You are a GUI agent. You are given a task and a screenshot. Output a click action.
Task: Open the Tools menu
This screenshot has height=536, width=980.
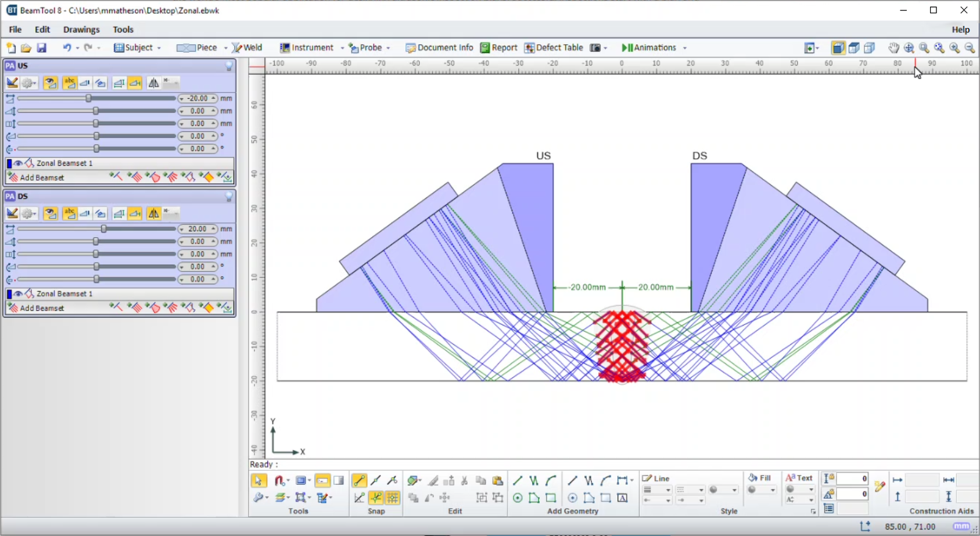(123, 30)
